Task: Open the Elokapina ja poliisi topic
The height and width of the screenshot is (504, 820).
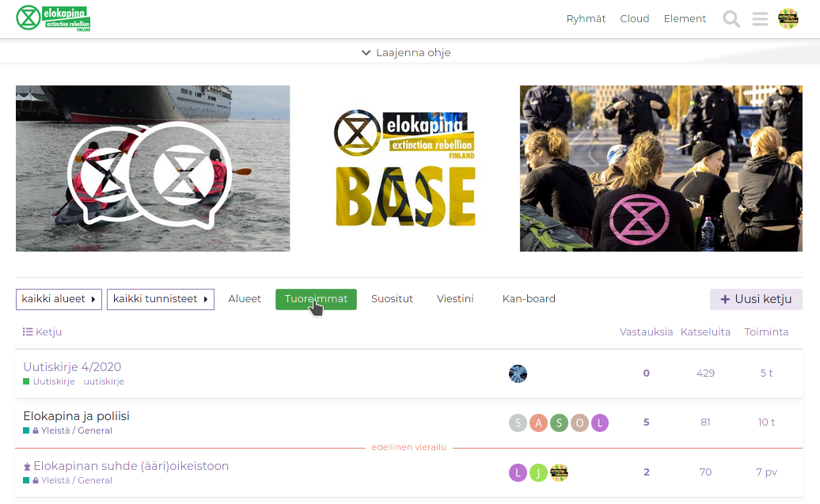Action: point(76,415)
